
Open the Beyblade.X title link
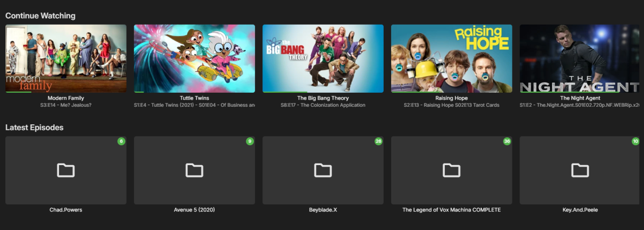[x=323, y=210]
